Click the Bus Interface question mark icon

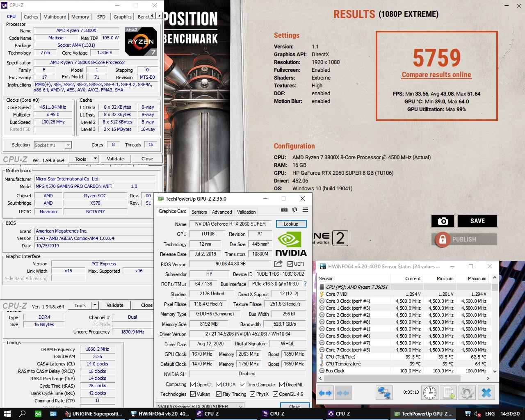tap(305, 284)
